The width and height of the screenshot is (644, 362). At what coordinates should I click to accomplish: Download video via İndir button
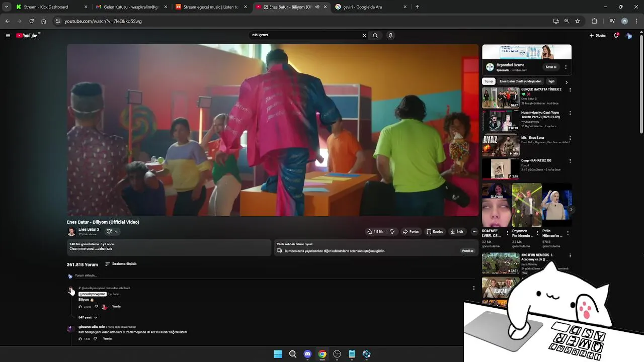(457, 232)
